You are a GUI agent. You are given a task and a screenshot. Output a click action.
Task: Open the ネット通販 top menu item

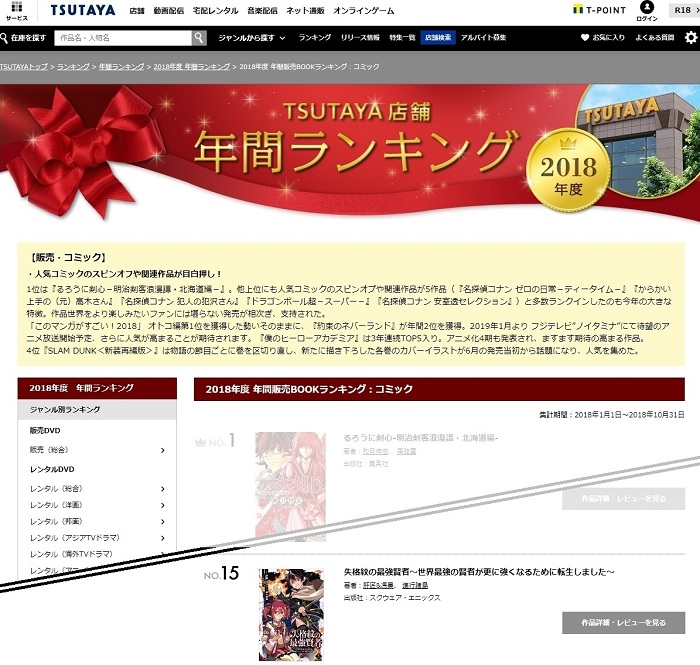[305, 11]
